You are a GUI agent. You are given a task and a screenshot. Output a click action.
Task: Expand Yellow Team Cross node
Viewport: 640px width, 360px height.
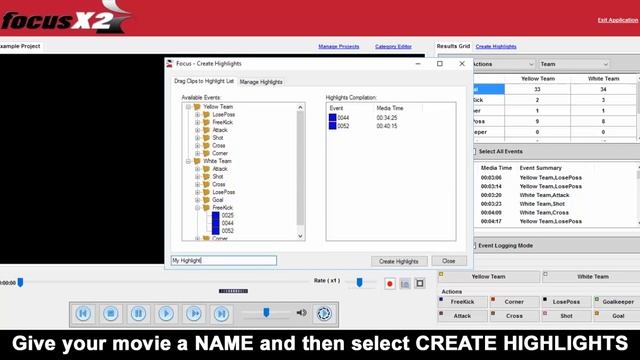[198, 146]
